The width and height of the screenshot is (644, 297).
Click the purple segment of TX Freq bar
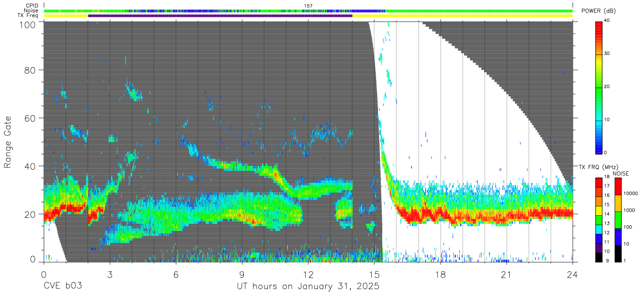coord(220,16)
